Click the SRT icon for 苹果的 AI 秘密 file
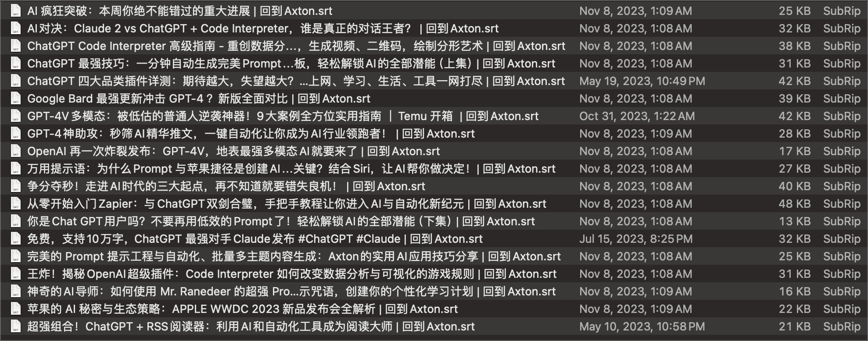This screenshot has height=341, width=868. [x=16, y=309]
